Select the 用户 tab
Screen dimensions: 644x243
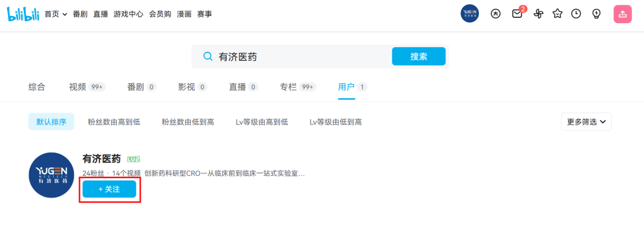[352, 87]
